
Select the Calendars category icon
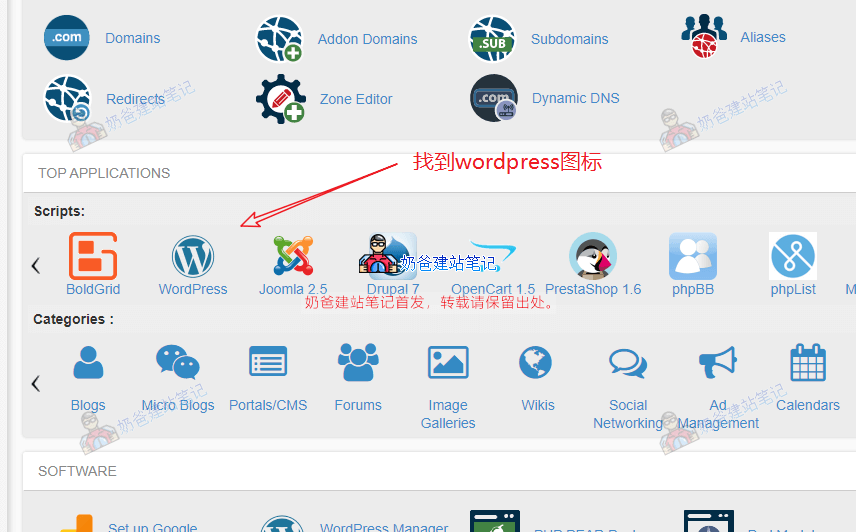click(x=808, y=362)
